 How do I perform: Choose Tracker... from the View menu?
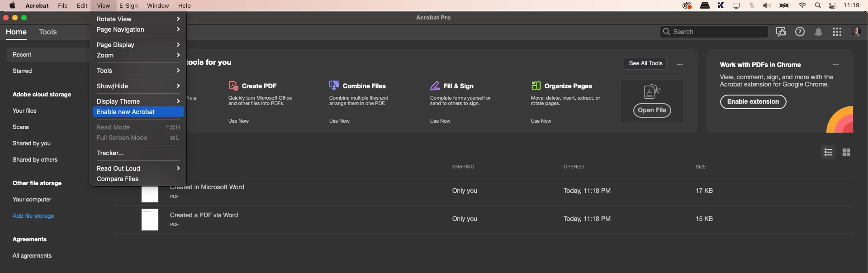tap(138, 153)
